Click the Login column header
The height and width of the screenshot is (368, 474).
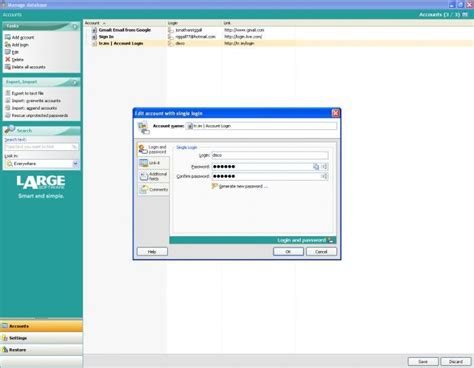tap(194, 23)
